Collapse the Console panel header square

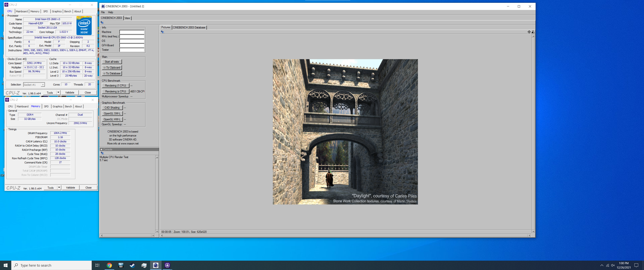click(x=101, y=149)
